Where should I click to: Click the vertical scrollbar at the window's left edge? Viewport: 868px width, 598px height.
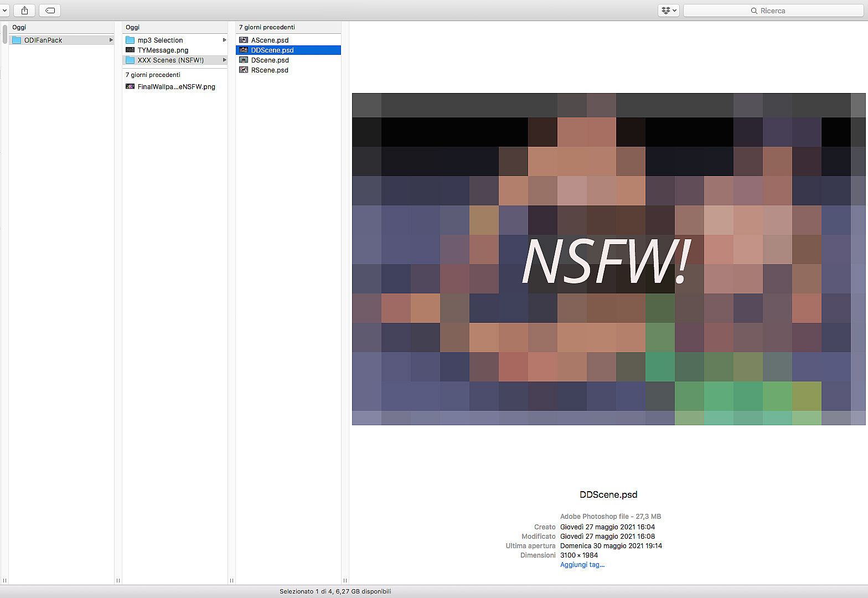[x=4, y=34]
